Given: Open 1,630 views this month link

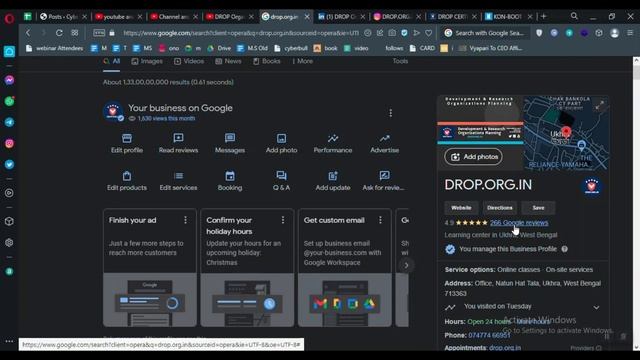Looking at the screenshot, I should pos(166,118).
